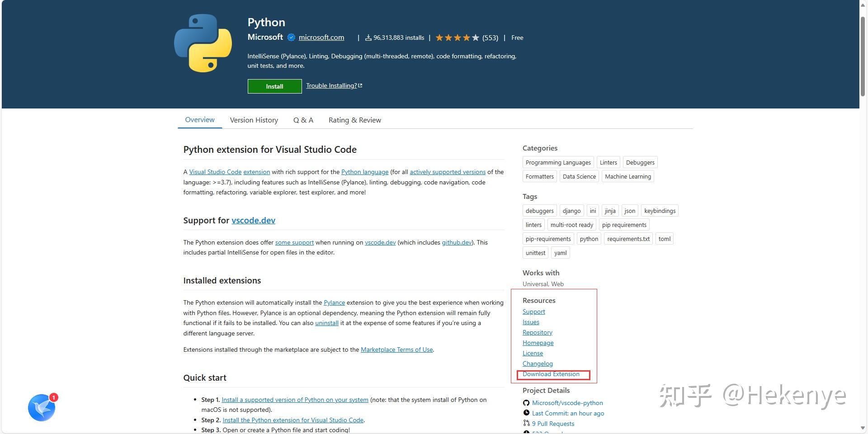This screenshot has height=434, width=868.
Task: Click the django tag
Action: tap(571, 211)
